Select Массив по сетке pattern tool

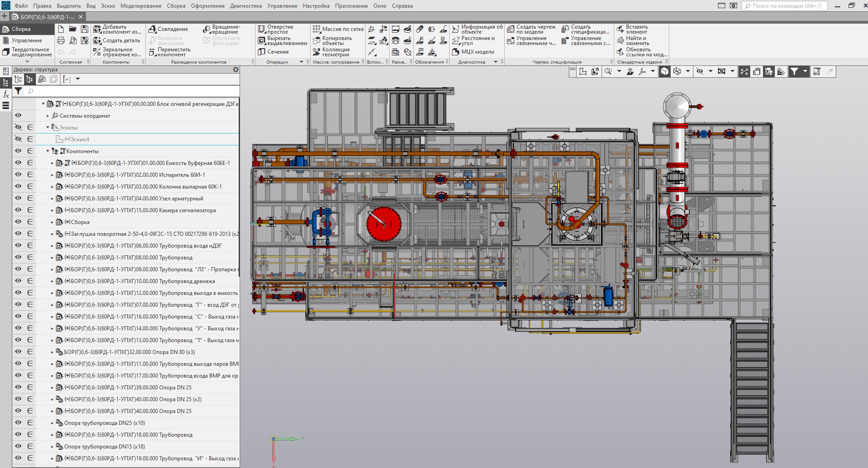(338, 29)
